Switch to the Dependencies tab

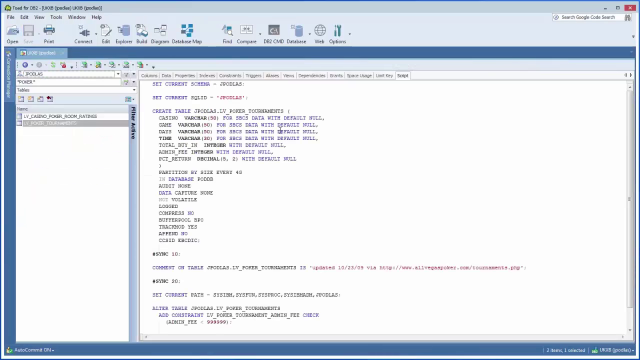[312, 76]
